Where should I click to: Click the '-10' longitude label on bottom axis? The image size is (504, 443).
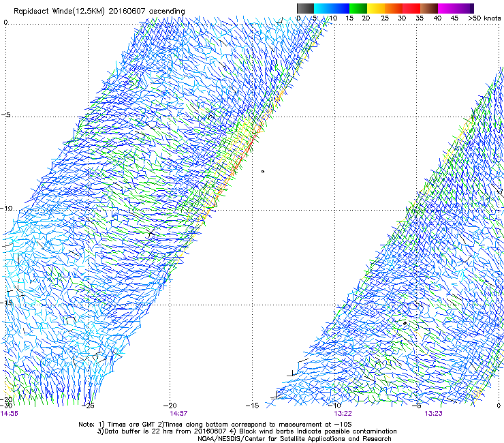334,406
